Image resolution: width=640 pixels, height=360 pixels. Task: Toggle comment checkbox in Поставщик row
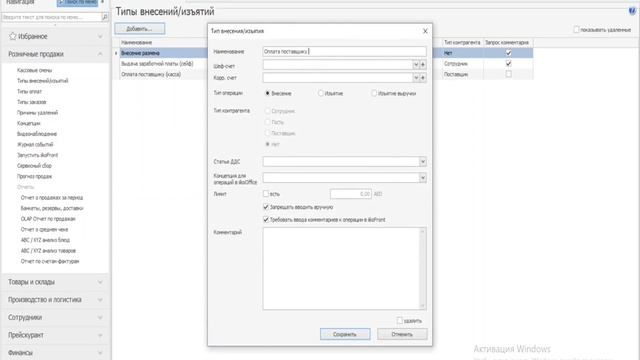508,74
